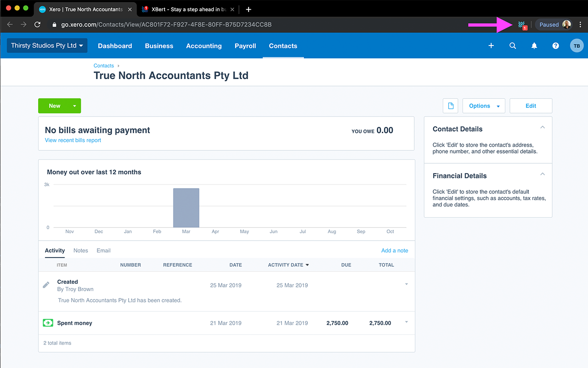Image resolution: width=588 pixels, height=368 pixels.
Task: Click the browser forward arrow
Action: (24, 24)
